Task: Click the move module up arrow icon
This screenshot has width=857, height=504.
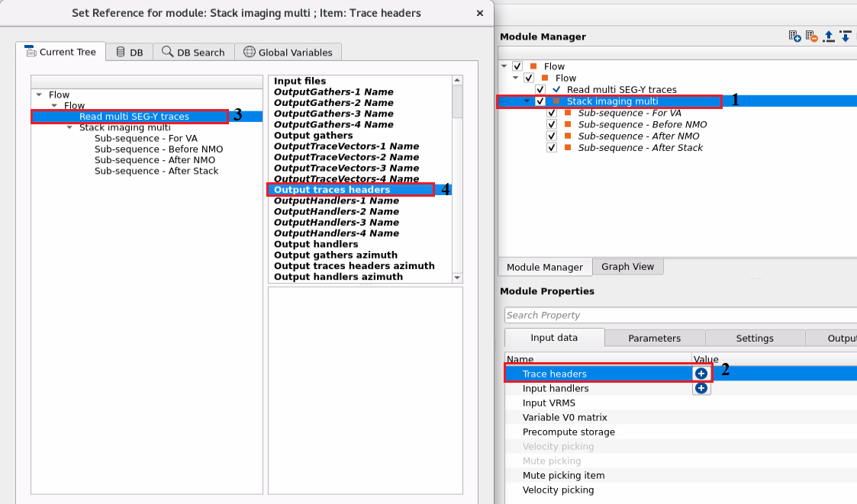Action: pos(829,37)
